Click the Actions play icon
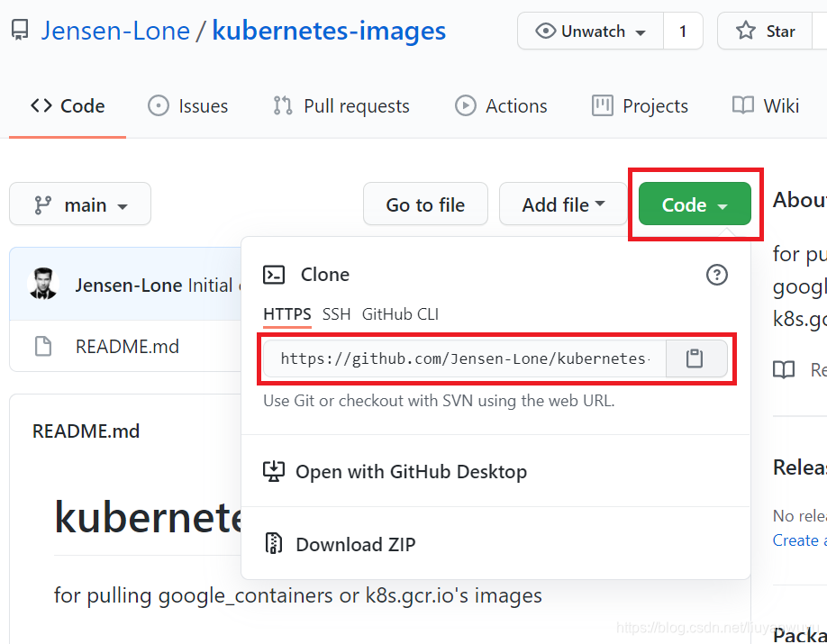 point(466,106)
